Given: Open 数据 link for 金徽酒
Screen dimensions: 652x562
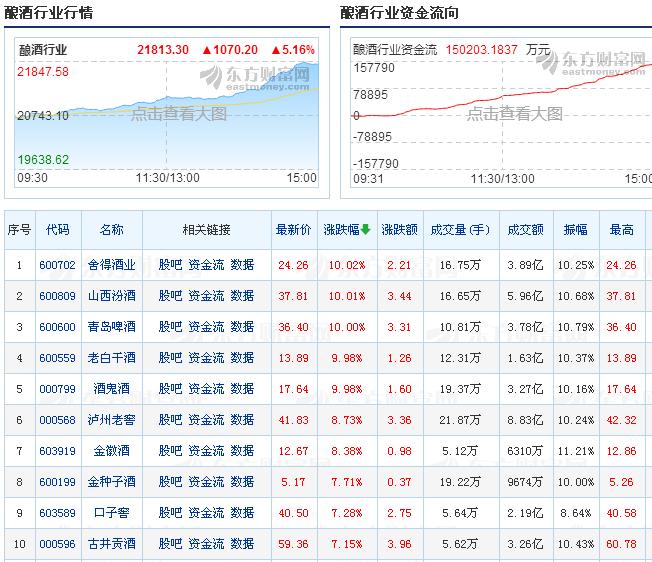Looking at the screenshot, I should pyautogui.click(x=242, y=451).
